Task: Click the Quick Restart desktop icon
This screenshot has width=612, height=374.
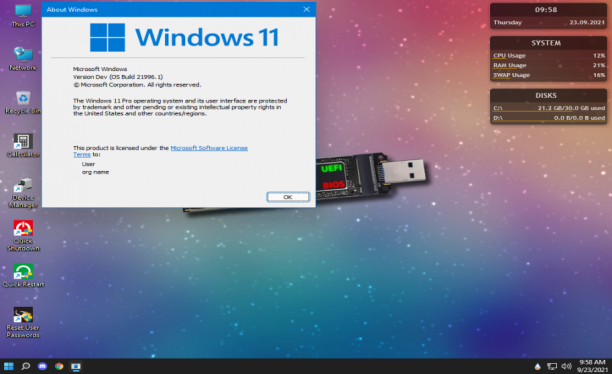Action: coord(23,276)
